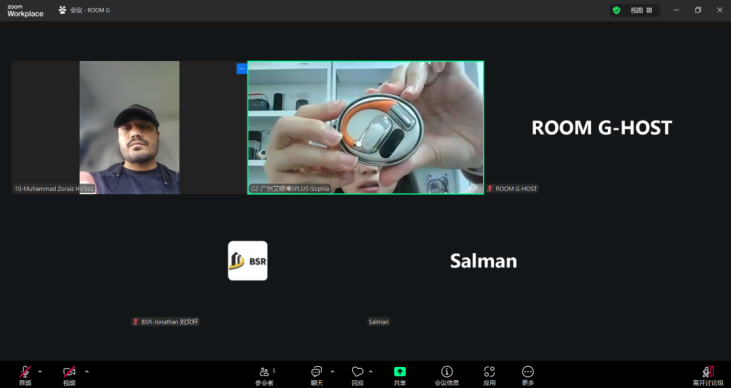
Task: Select Muhammad Zoraiz Hafeez video tile
Action: coord(129,127)
